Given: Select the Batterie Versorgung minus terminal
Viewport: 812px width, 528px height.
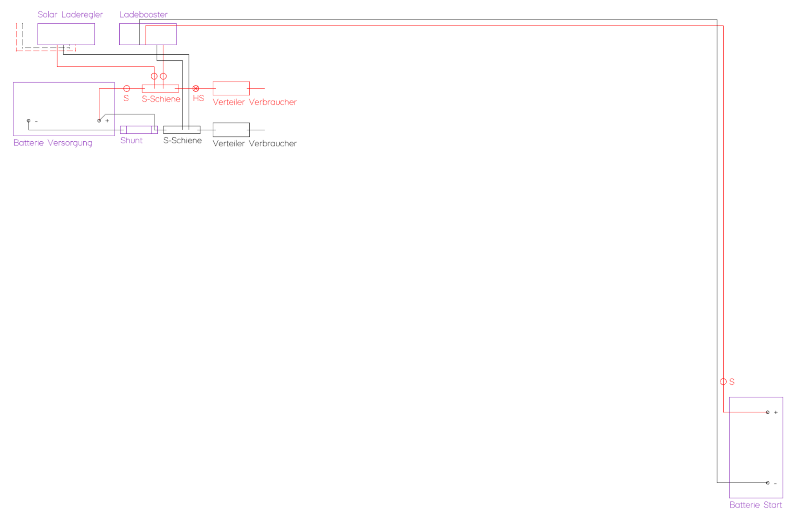Looking at the screenshot, I should [x=28, y=121].
